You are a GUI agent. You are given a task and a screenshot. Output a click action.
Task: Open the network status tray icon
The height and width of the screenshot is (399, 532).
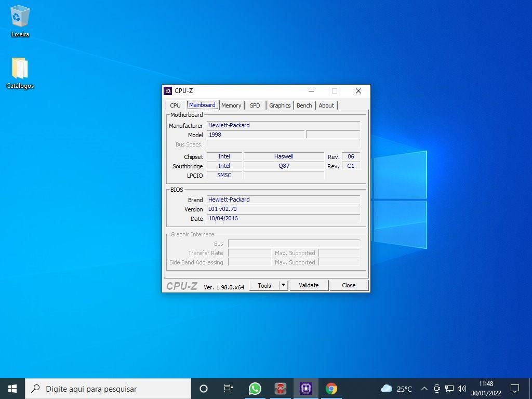pos(449,389)
